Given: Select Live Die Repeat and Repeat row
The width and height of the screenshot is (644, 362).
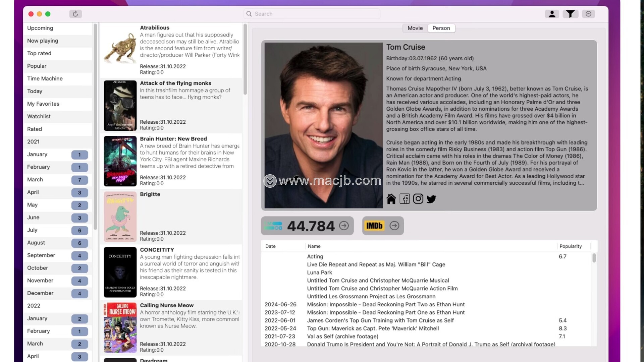Looking at the screenshot, I should pos(426,264).
